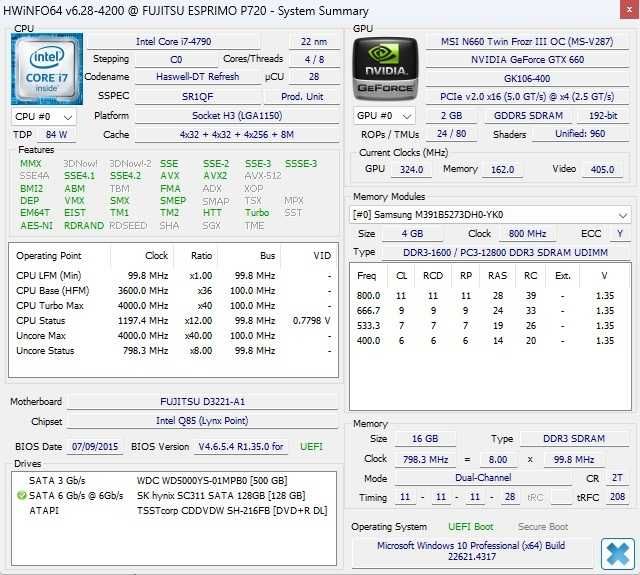640x575 pixels.
Task: Click the GPU clock value 324.0
Action: (411, 170)
